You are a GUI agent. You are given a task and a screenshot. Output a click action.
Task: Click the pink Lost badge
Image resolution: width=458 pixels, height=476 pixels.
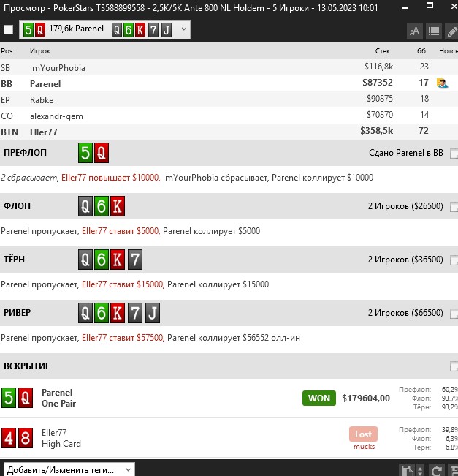[x=363, y=434]
